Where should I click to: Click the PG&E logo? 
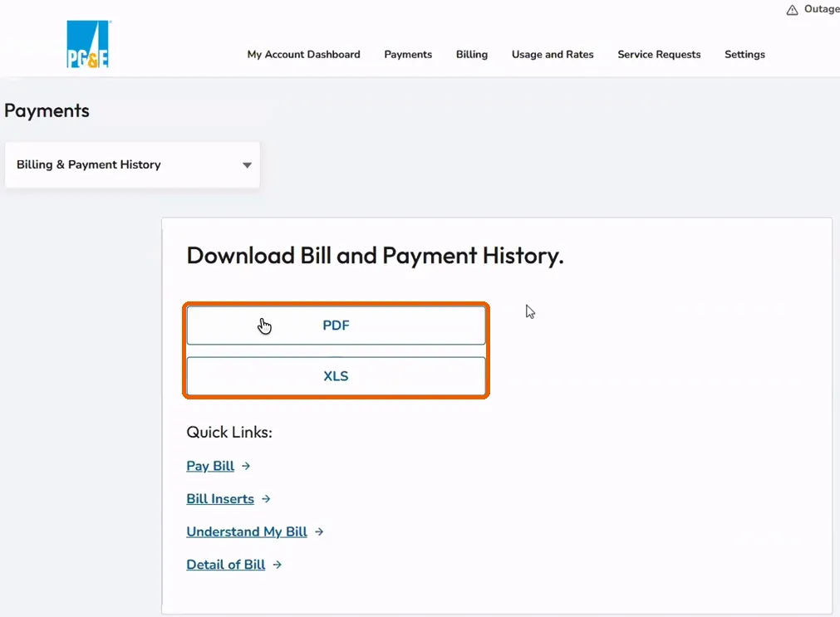coord(88,44)
